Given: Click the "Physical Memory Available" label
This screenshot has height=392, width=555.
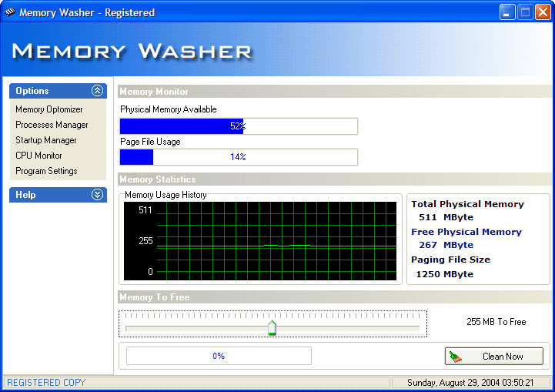Looking at the screenshot, I should (169, 109).
